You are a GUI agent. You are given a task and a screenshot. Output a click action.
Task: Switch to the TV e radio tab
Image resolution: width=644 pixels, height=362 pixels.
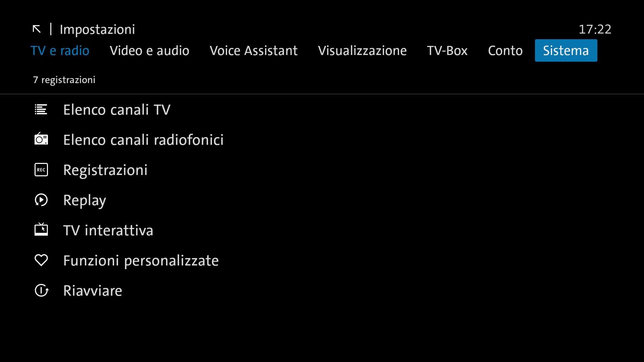tap(60, 51)
